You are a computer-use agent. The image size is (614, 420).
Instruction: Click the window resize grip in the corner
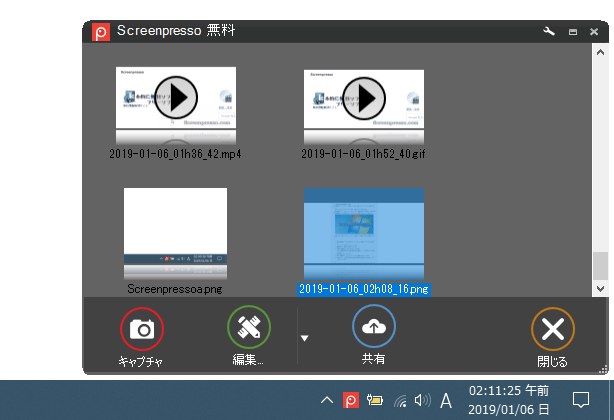tap(603, 369)
